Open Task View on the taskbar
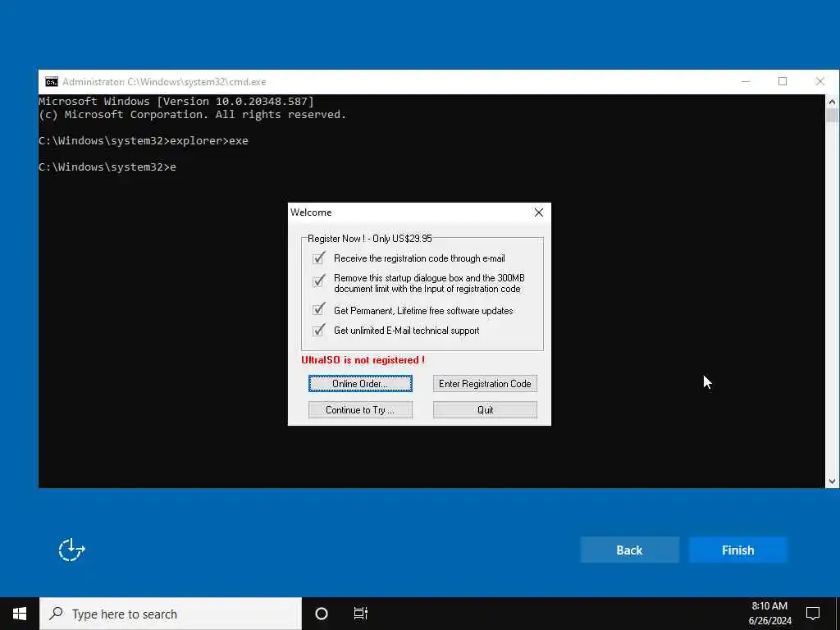The width and height of the screenshot is (840, 630). click(361, 614)
